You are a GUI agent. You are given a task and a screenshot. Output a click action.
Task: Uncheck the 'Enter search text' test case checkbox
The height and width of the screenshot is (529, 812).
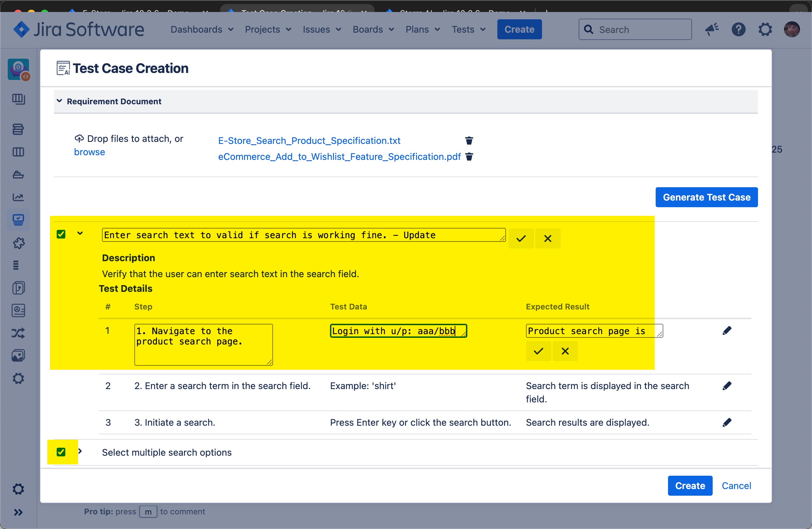click(x=61, y=234)
